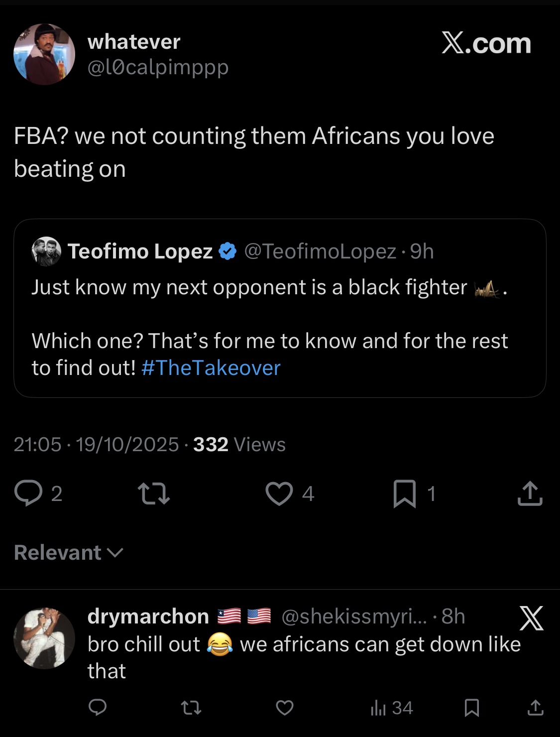Share the main post via share icon

(530, 493)
